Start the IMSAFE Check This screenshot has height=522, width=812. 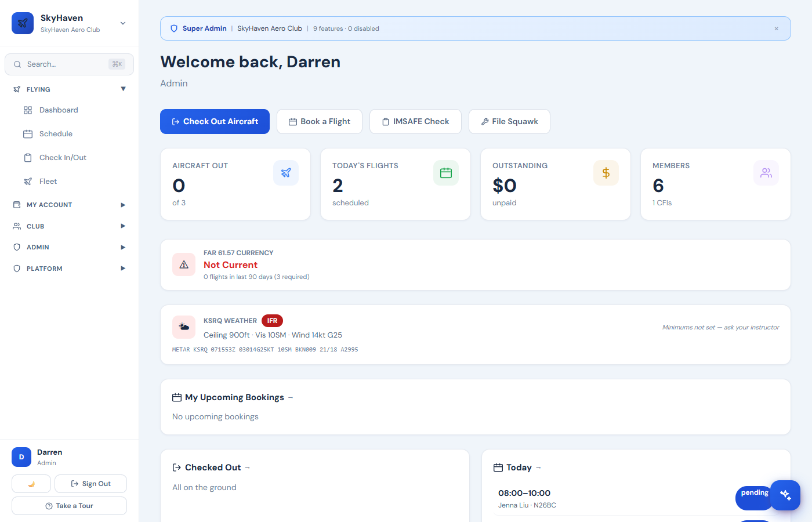pyautogui.click(x=415, y=121)
